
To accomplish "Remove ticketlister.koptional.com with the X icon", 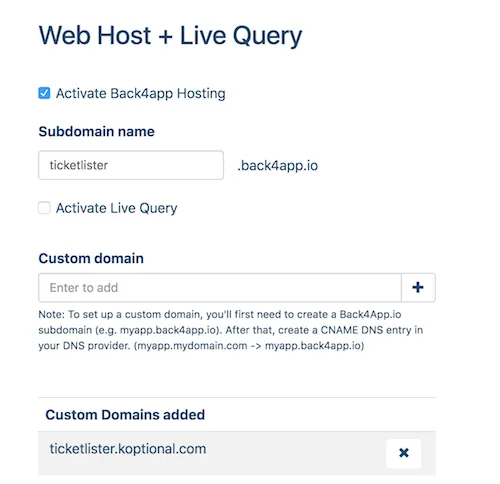I will 404,453.
